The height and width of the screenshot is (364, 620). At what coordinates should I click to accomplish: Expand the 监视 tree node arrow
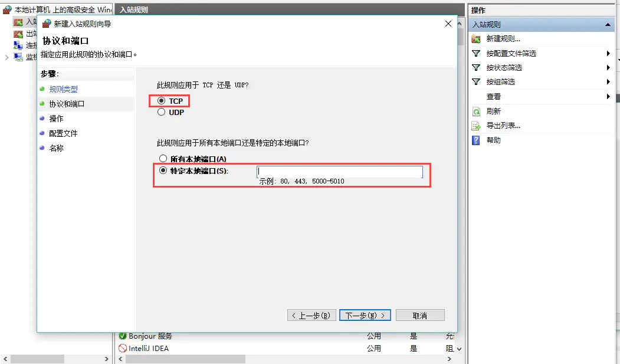[x=6, y=57]
